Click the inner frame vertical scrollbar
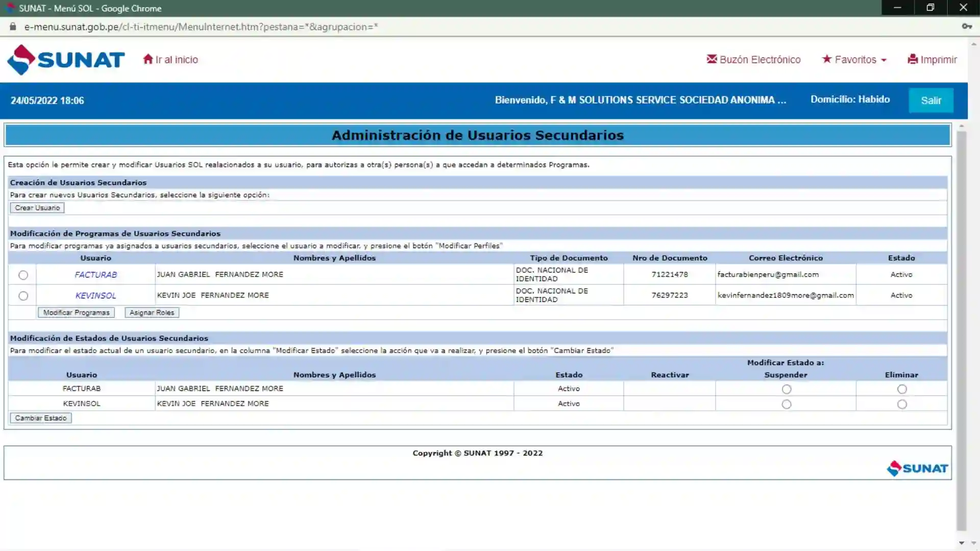Screen dimensions: 980x551 (961, 331)
